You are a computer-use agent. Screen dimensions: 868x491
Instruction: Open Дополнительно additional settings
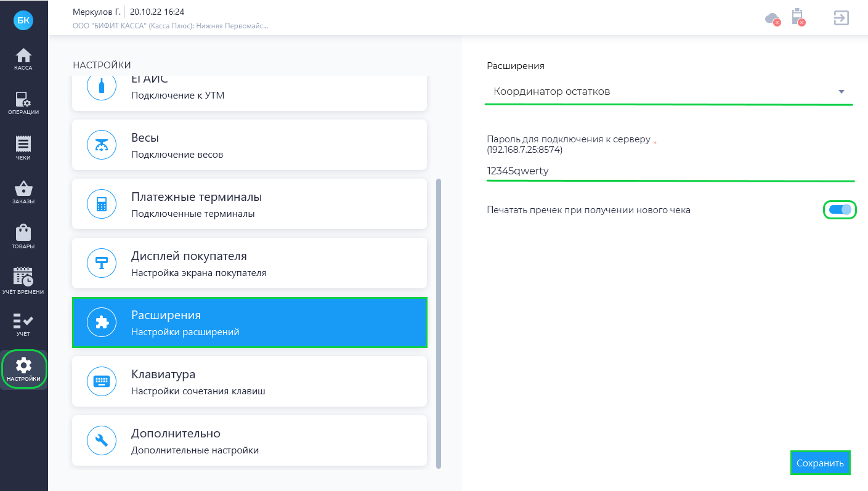249,440
